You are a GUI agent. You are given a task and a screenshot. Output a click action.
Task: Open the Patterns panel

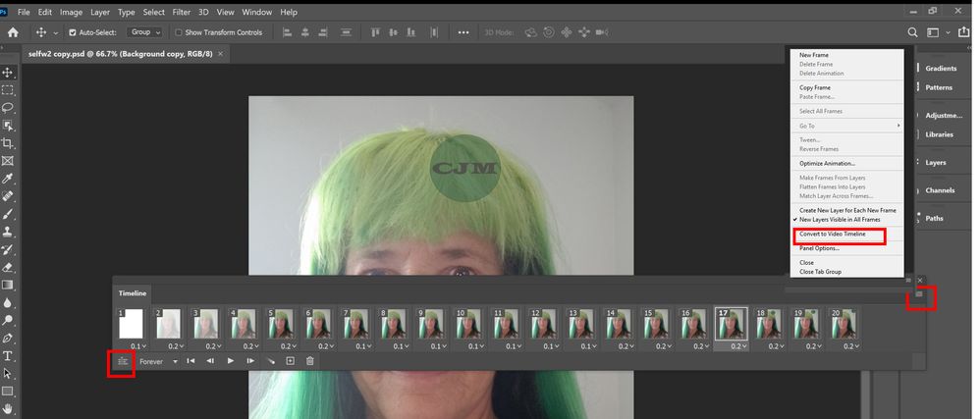pos(939,87)
